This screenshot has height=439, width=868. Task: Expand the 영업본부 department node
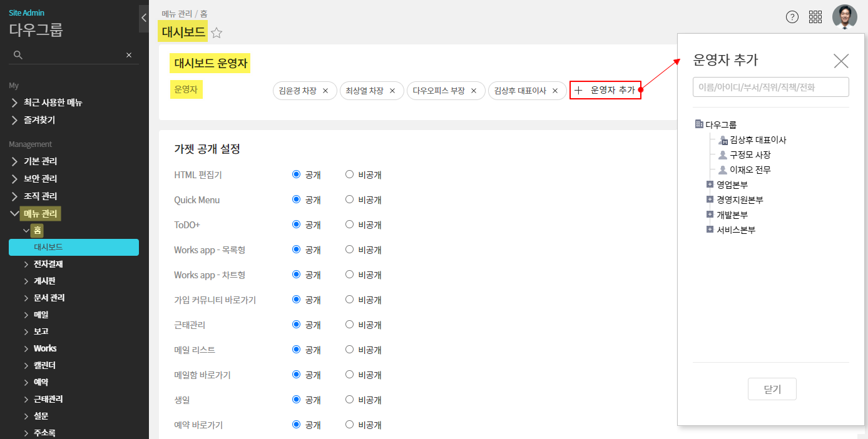(x=710, y=184)
